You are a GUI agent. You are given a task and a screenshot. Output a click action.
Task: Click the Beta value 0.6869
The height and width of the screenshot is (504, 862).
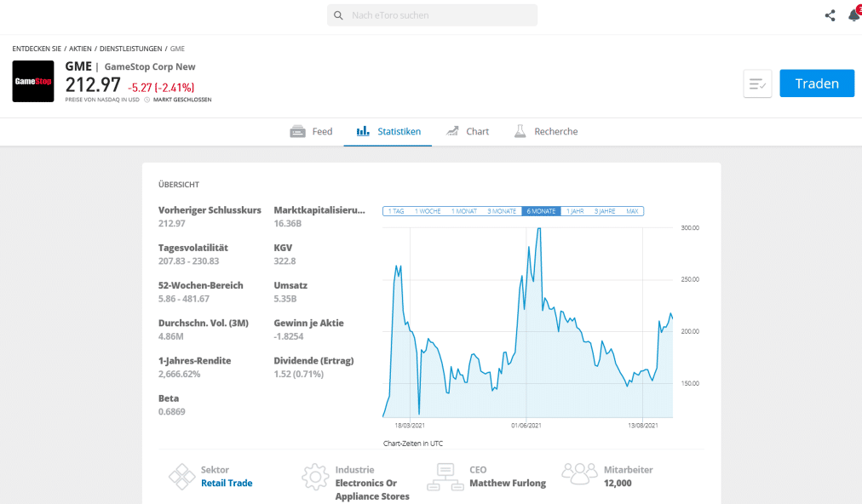[x=171, y=412]
